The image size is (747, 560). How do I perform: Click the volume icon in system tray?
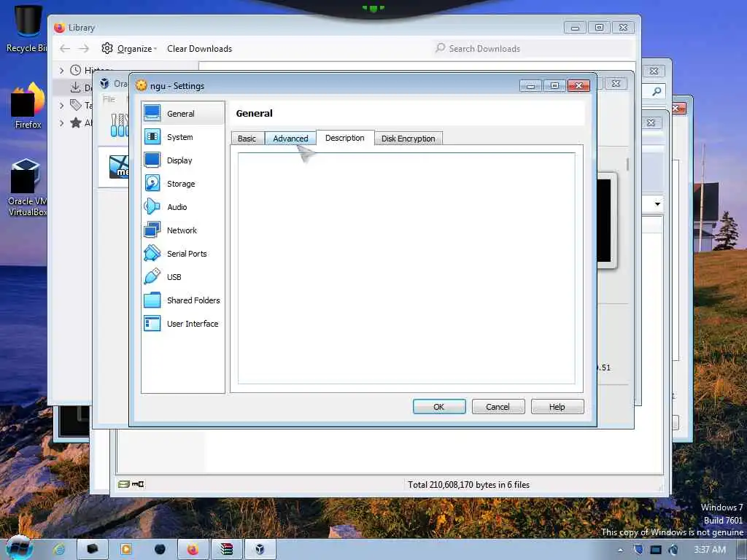673,550
